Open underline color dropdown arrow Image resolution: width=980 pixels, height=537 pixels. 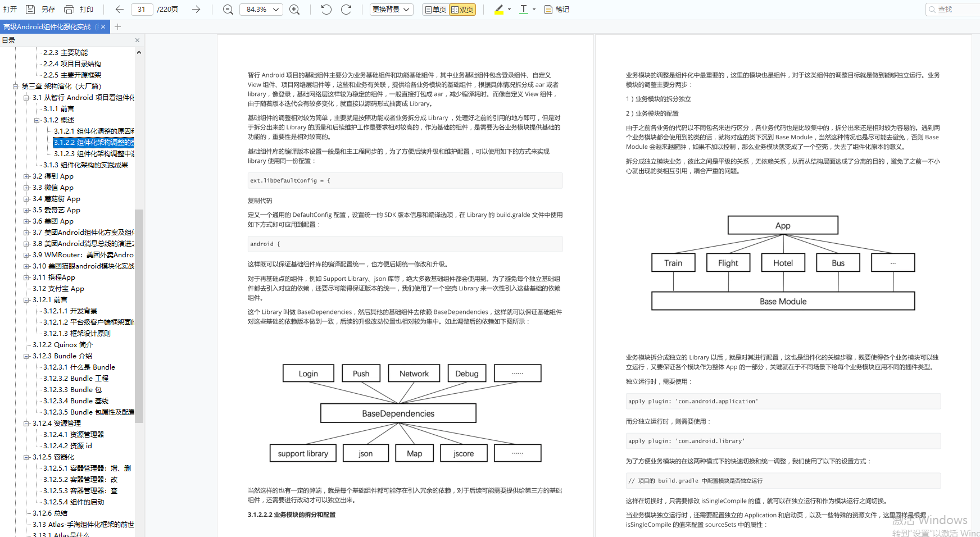tap(534, 10)
